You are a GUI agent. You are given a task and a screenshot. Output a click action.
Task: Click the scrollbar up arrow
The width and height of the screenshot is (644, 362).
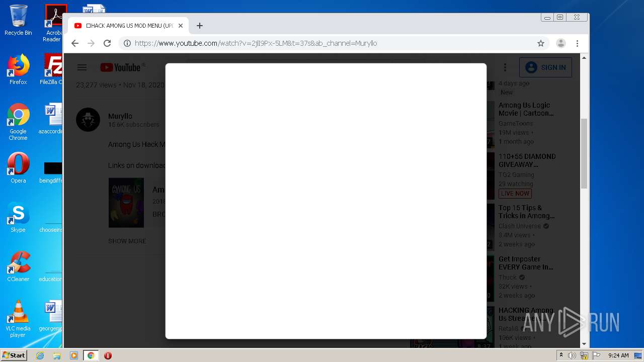584,58
